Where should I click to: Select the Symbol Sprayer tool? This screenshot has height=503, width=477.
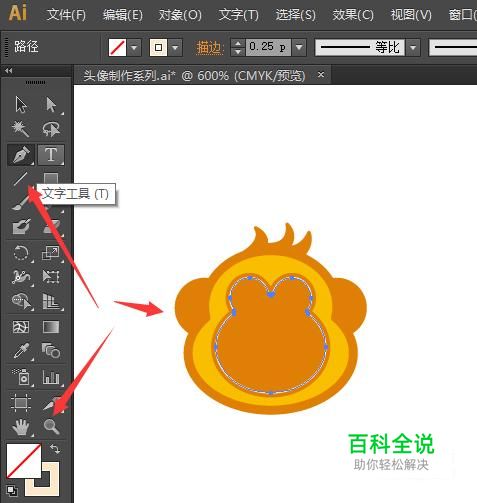(21, 377)
